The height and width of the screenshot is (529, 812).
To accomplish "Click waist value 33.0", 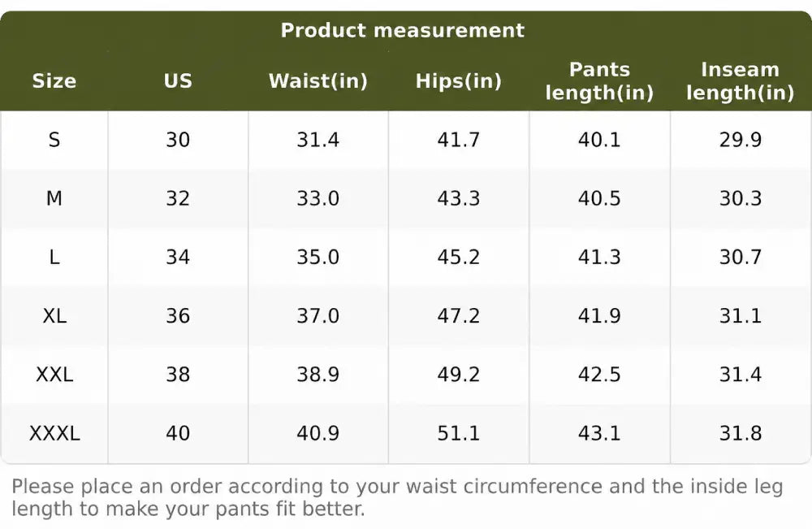I will [318, 198].
